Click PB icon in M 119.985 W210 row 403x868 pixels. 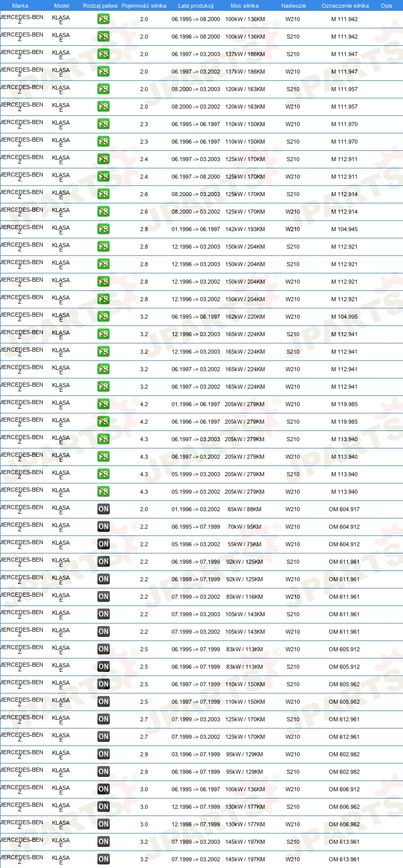(x=103, y=404)
